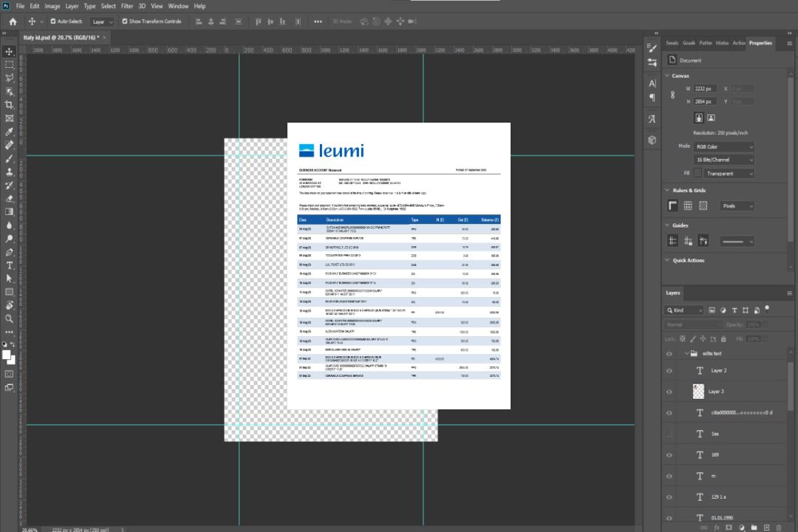Open the Transparent fill dropdown

[x=729, y=174]
